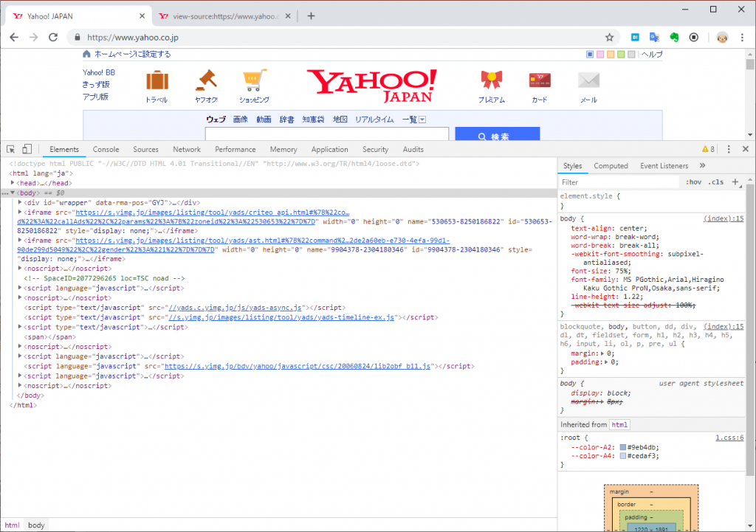The image size is (756, 532).
Task: Open the Event Listeners tab
Action: [x=664, y=166]
